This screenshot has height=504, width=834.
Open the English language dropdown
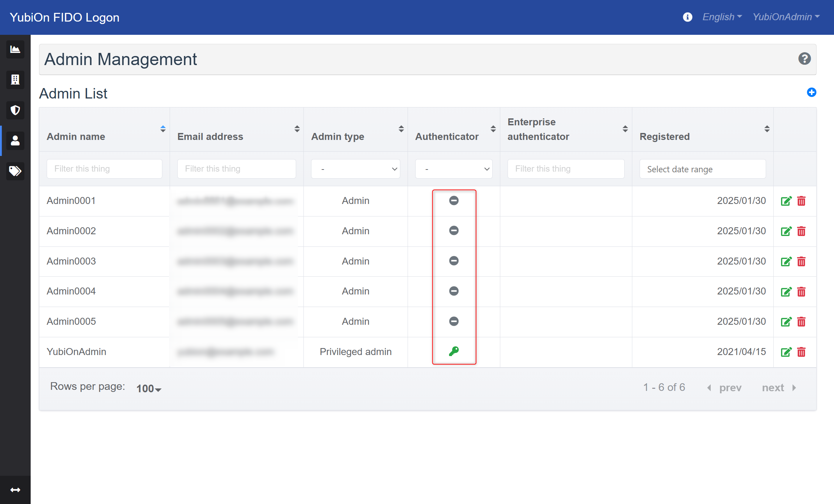coord(722,17)
